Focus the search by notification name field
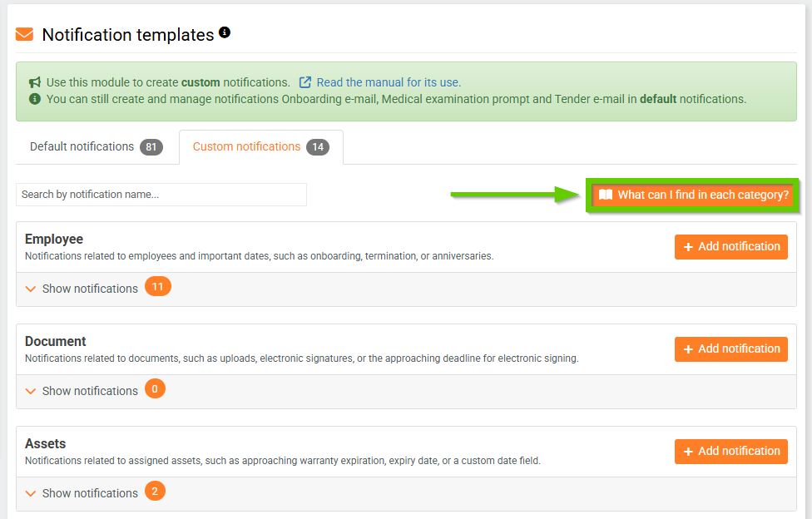The width and height of the screenshot is (812, 519). [161, 195]
